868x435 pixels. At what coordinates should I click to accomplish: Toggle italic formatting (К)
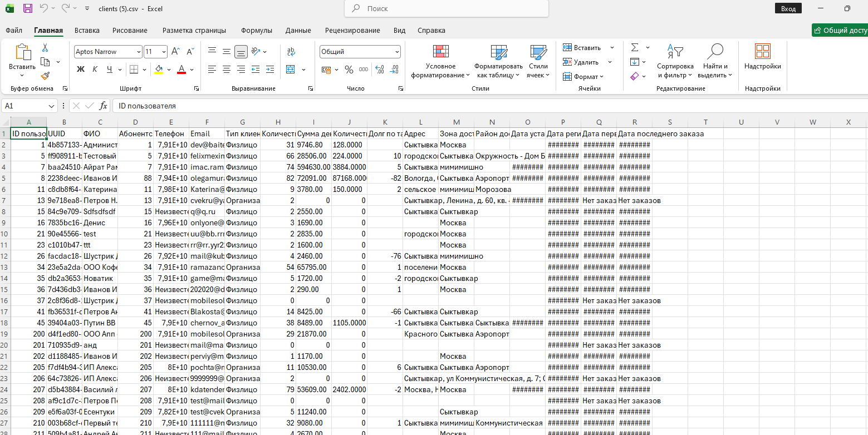(x=95, y=70)
